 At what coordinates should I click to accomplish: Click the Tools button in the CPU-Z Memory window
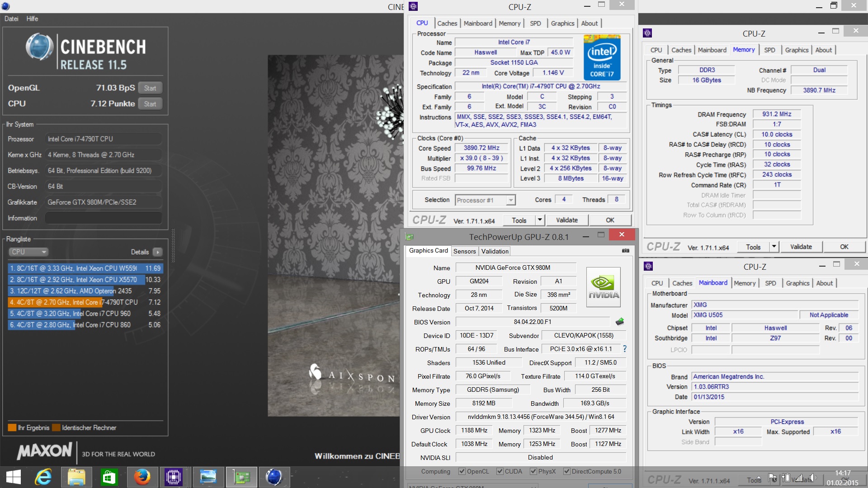point(753,247)
